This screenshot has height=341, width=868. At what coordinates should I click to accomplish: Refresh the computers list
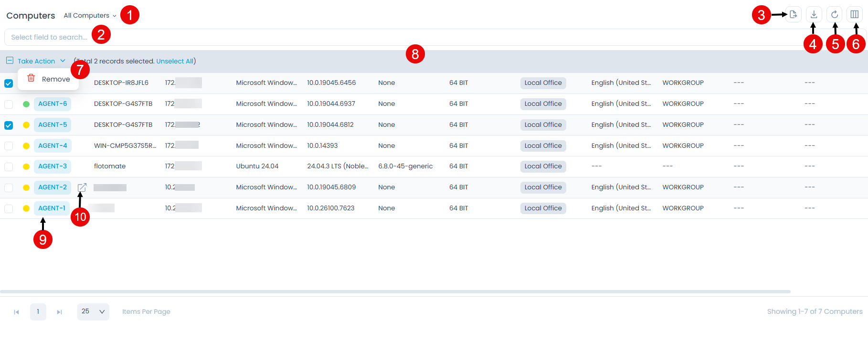point(834,14)
